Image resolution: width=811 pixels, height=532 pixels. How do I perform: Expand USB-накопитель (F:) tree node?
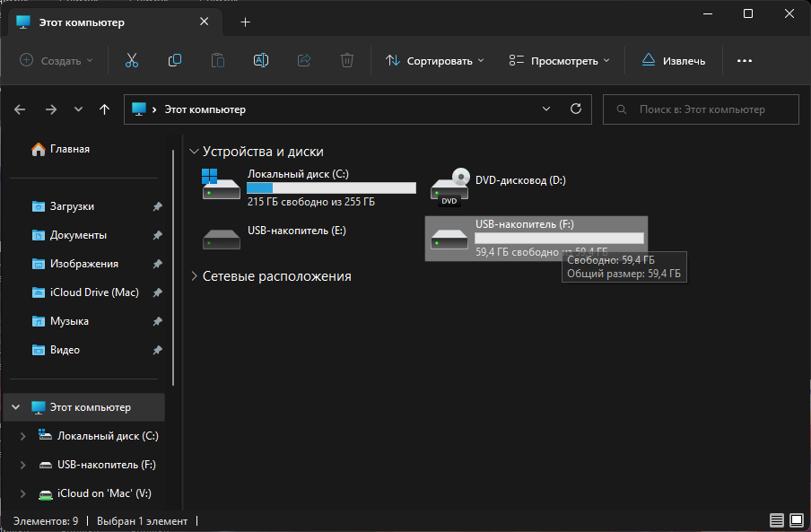pos(22,465)
